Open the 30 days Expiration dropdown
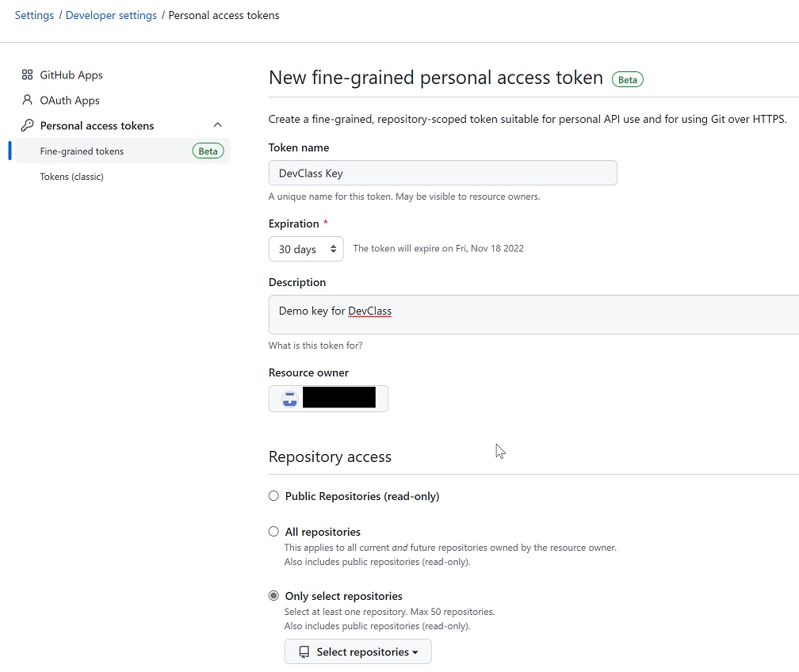799x672 pixels. [x=306, y=248]
